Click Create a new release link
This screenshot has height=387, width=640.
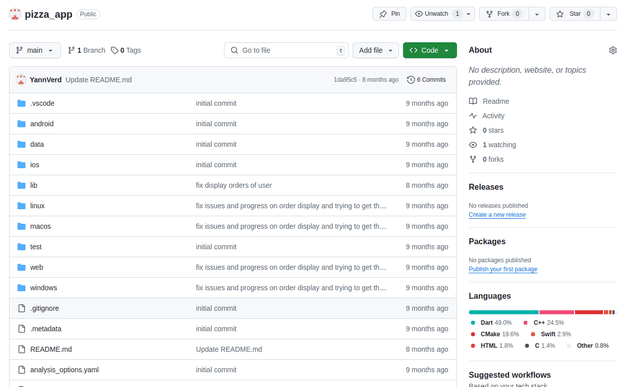click(497, 215)
